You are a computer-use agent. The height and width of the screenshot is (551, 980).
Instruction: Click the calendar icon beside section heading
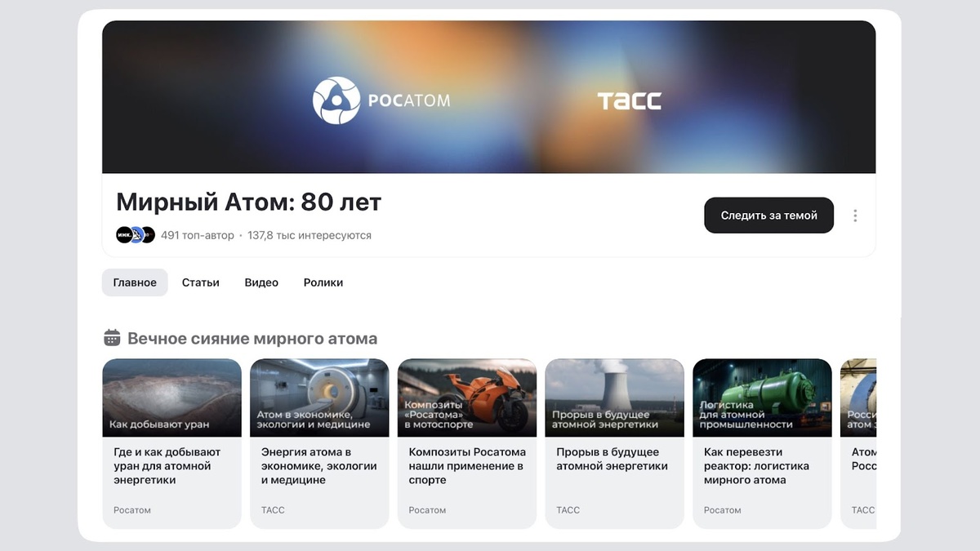coord(112,338)
